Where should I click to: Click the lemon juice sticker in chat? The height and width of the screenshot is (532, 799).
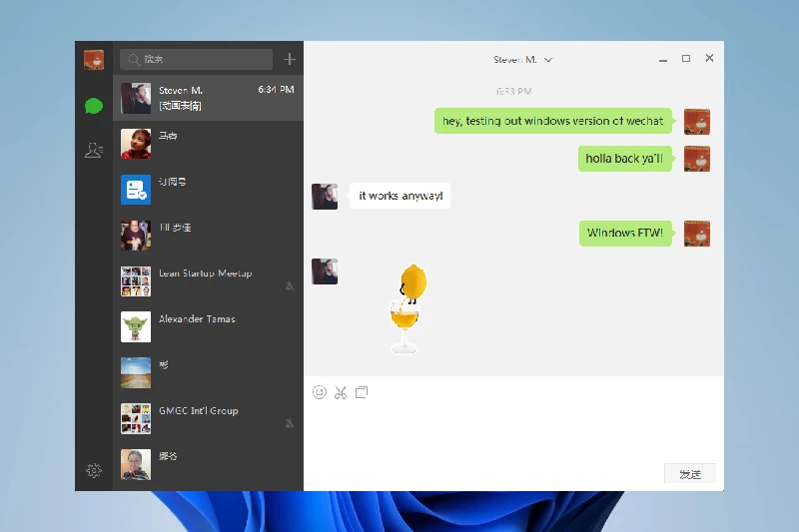(407, 309)
